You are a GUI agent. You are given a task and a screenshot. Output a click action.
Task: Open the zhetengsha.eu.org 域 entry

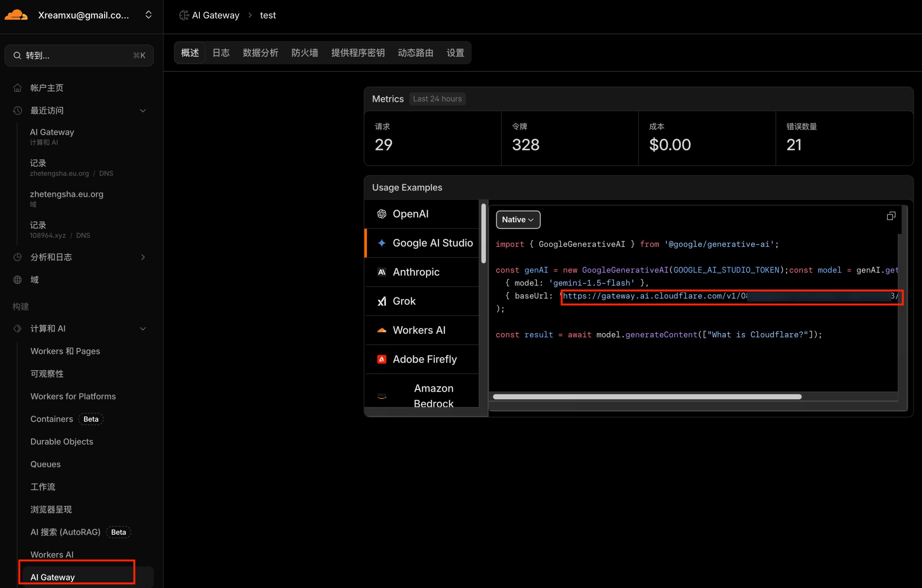[x=67, y=198]
